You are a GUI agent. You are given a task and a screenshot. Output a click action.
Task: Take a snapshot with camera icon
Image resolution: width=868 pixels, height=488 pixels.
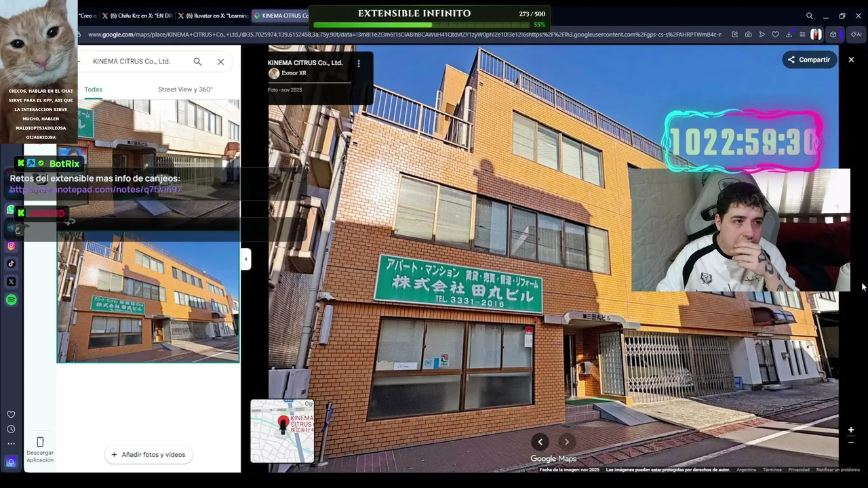748,35
